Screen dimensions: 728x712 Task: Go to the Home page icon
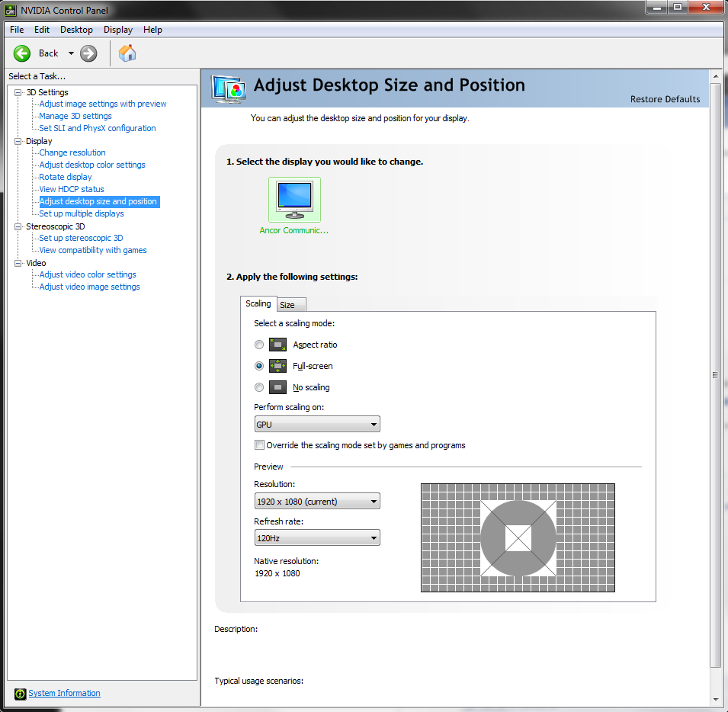pyautogui.click(x=127, y=53)
